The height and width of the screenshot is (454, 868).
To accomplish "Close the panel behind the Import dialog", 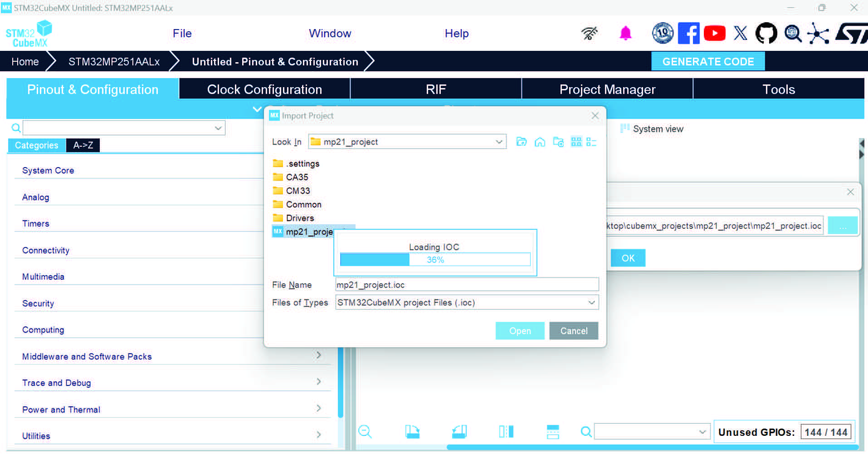I will [850, 192].
